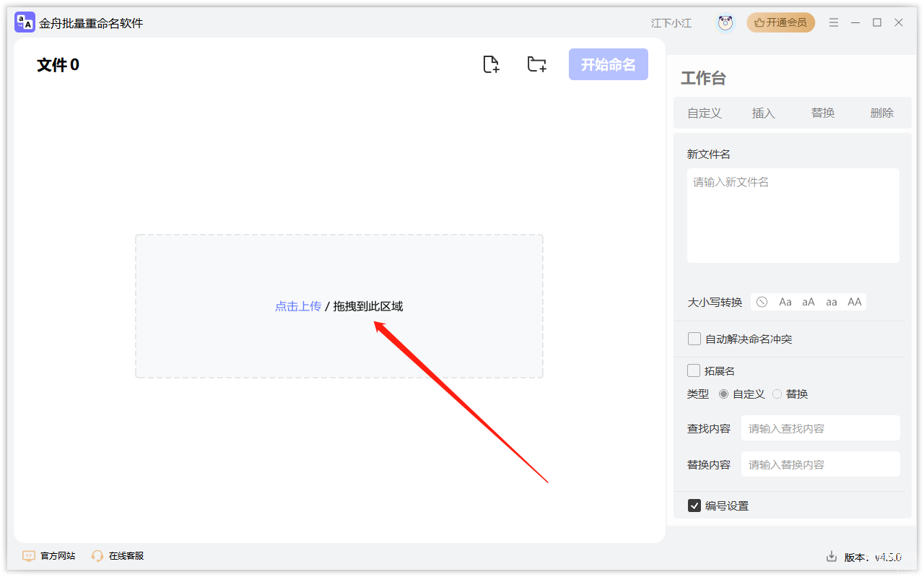Click the 点击上传 link
This screenshot has height=577, width=924.
coord(298,306)
